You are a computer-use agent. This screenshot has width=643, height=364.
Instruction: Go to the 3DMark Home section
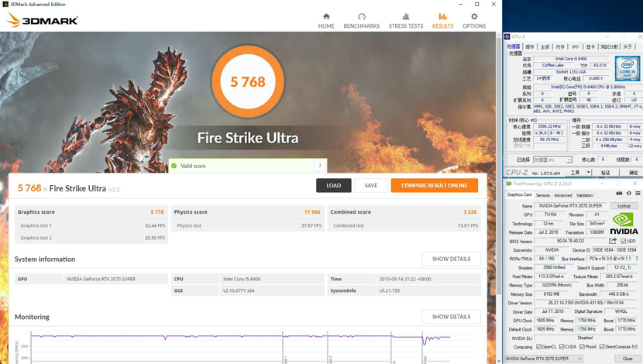click(326, 20)
